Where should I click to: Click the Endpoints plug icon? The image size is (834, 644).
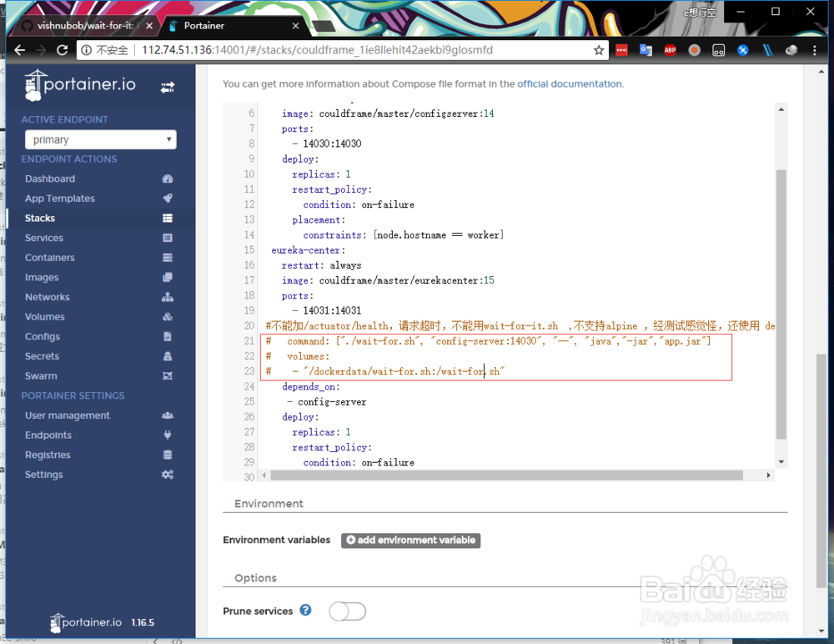[168, 435]
